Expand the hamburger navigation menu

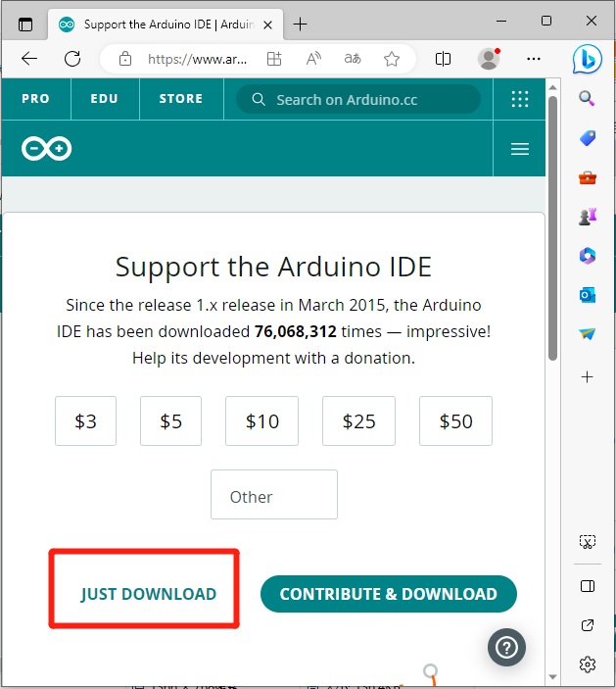(520, 149)
